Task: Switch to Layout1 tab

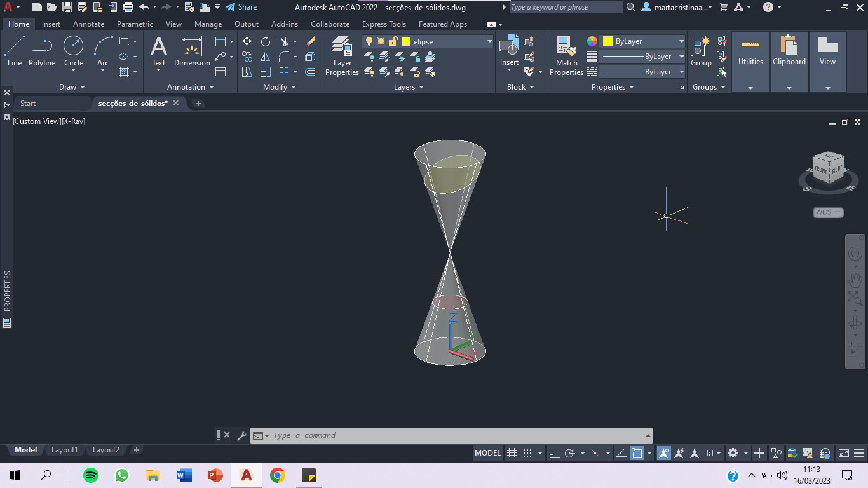Action: coord(64,450)
